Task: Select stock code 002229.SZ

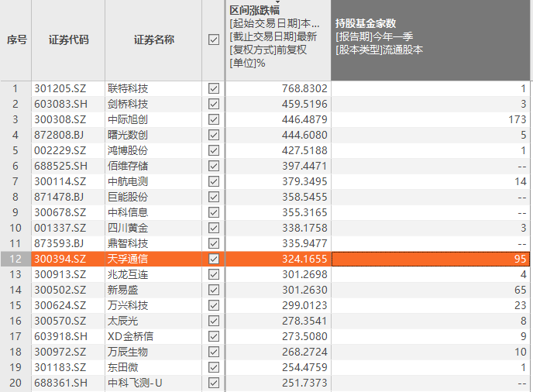Action: point(60,150)
